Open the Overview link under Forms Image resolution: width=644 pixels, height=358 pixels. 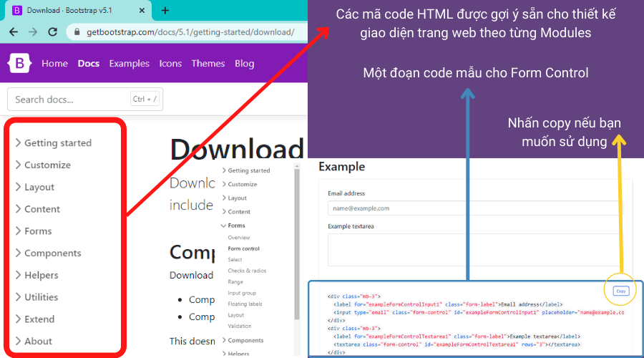pos(239,238)
